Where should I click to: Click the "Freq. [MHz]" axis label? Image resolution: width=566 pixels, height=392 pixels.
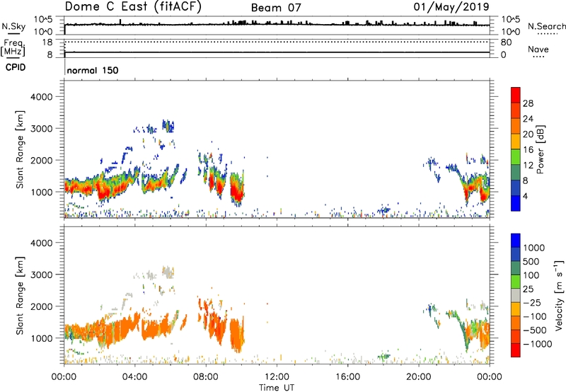[x=13, y=48]
